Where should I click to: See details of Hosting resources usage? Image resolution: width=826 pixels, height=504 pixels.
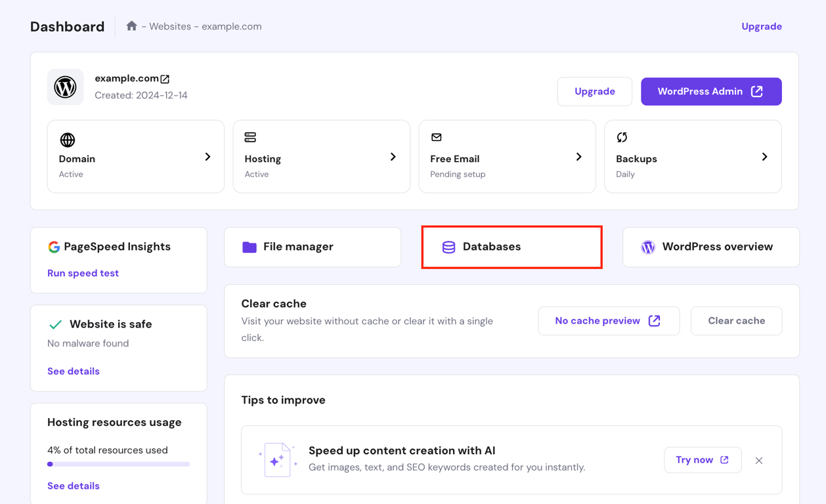point(73,486)
